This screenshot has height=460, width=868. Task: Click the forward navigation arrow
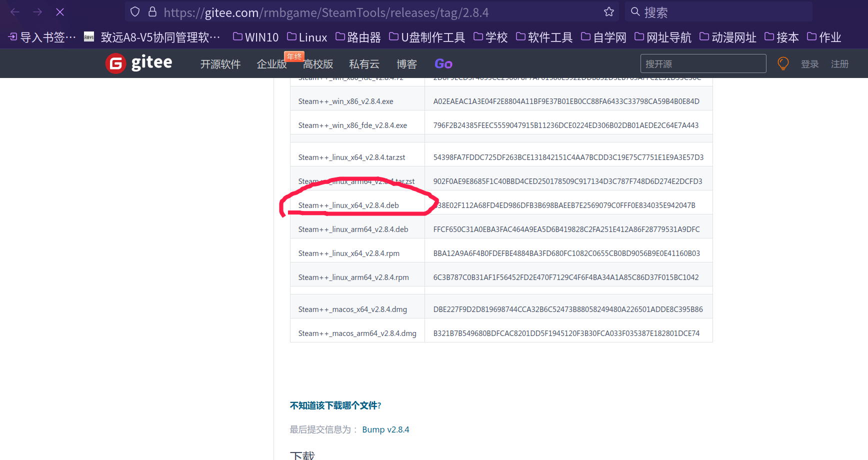point(37,11)
